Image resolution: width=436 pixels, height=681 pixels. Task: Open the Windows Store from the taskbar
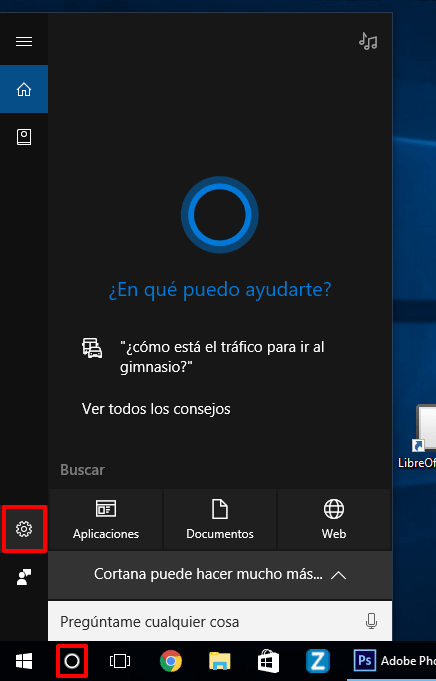268,661
